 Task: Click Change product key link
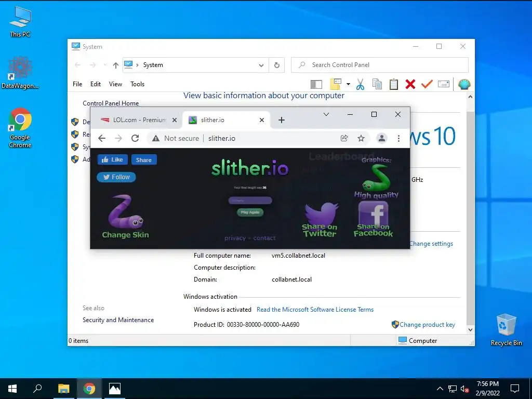(427, 325)
